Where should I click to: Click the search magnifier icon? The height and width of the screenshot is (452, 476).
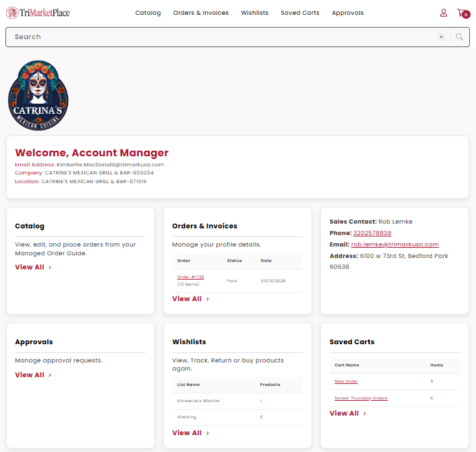pos(459,37)
